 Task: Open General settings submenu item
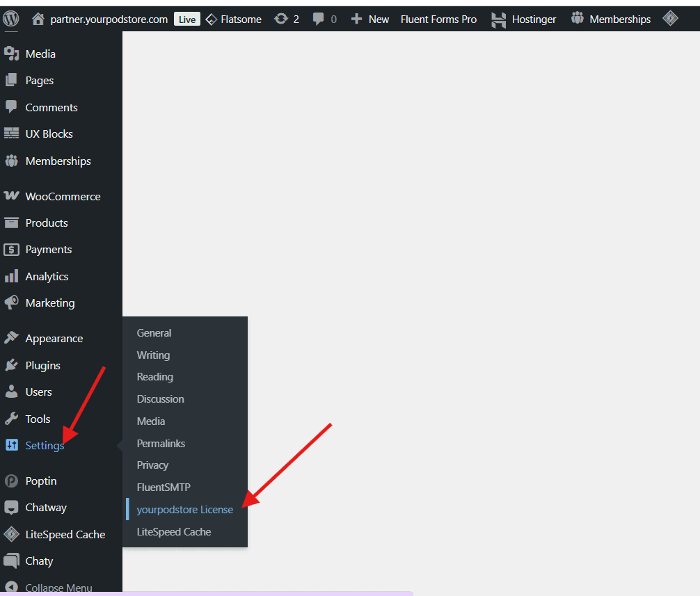pos(154,332)
